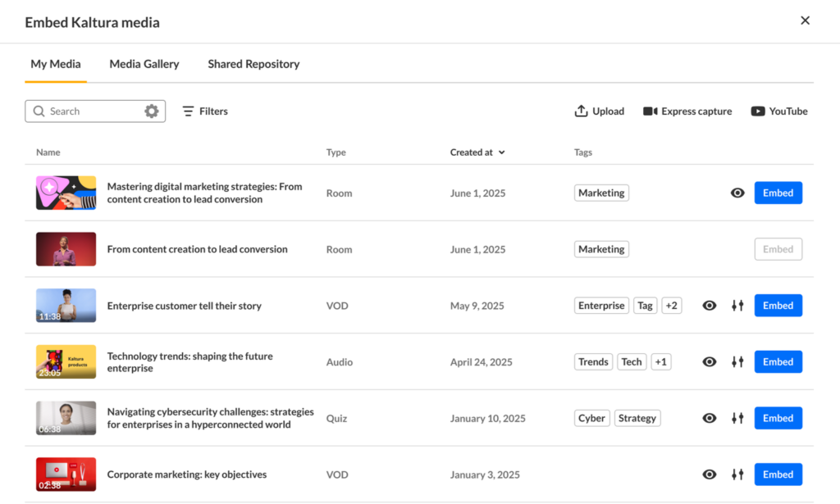Screen dimensions: 840x504
Task: Open embed settings for Technology trends audio
Action: click(x=737, y=362)
